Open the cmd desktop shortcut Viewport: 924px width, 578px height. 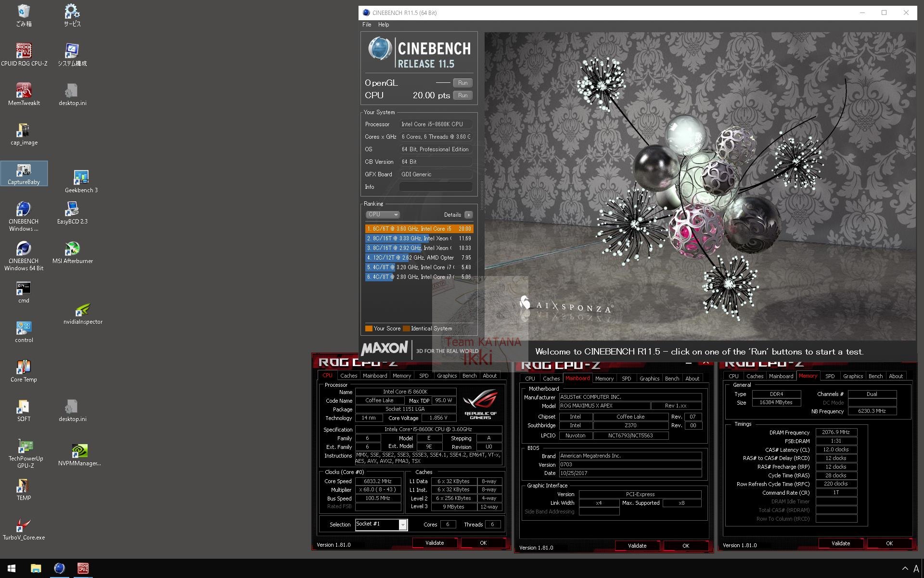click(x=24, y=292)
